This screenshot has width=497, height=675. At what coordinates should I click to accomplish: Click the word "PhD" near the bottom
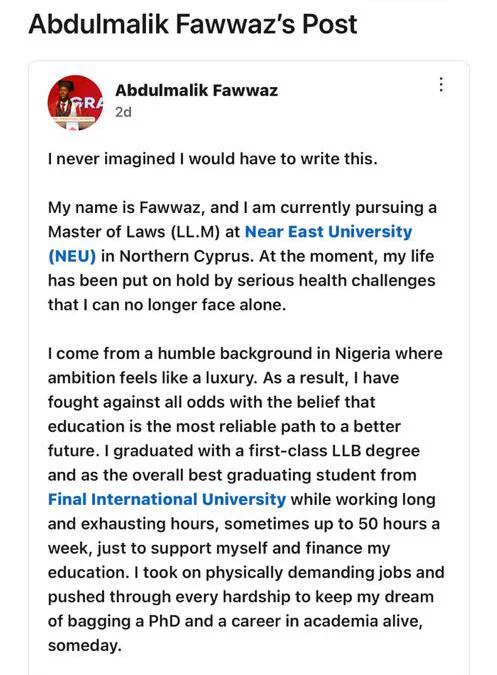click(164, 621)
